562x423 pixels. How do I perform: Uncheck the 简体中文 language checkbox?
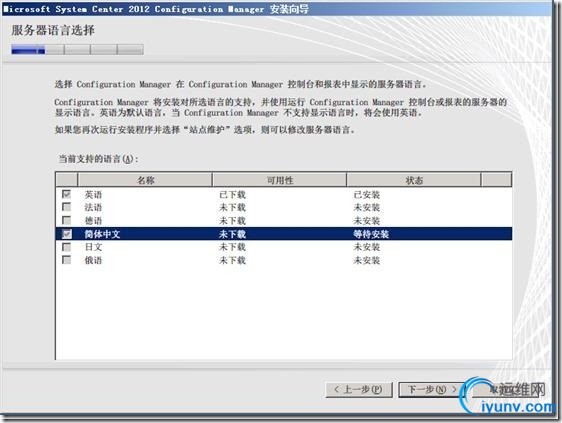pos(66,234)
